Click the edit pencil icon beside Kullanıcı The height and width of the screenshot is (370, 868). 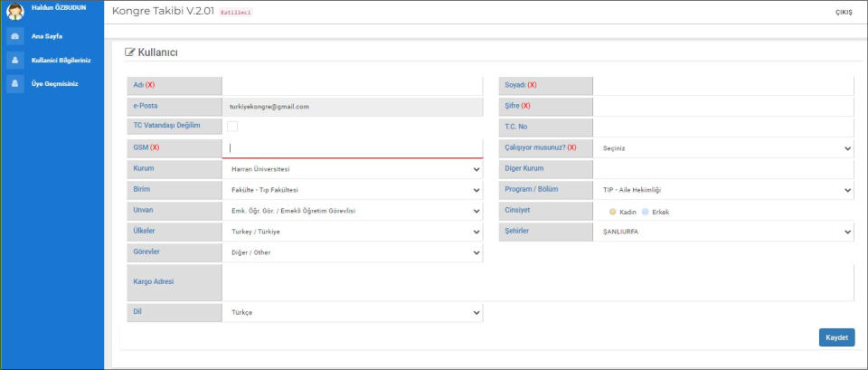click(x=130, y=52)
